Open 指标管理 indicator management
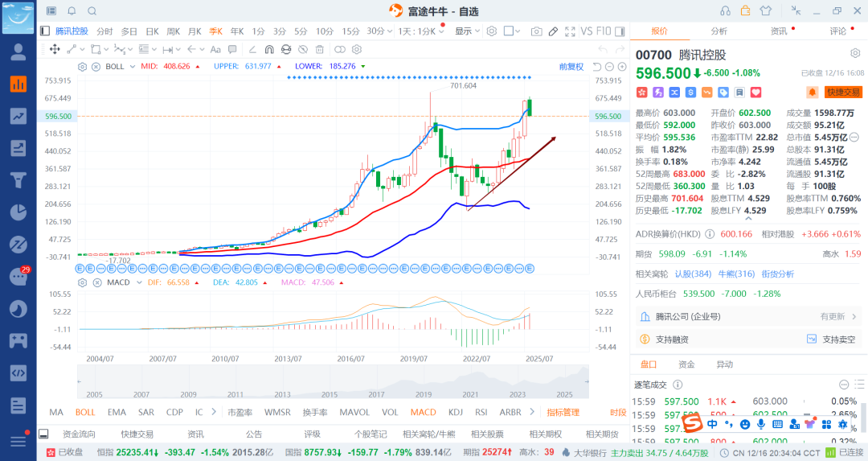The height and width of the screenshot is (461, 868). [x=563, y=412]
